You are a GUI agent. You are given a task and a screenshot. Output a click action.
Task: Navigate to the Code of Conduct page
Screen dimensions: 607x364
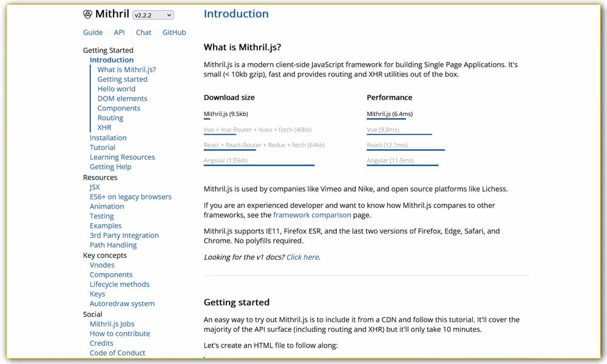tap(117, 352)
